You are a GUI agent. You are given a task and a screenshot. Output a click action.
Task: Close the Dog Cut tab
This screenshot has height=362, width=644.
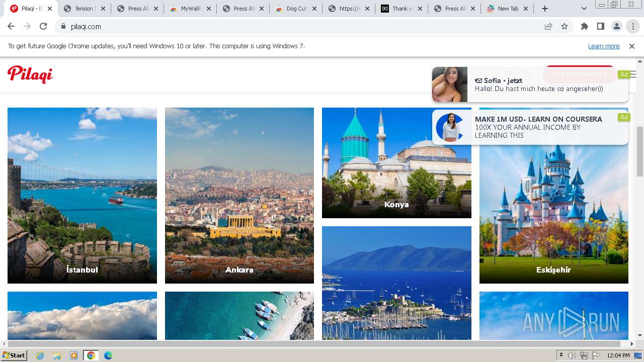[x=314, y=9]
